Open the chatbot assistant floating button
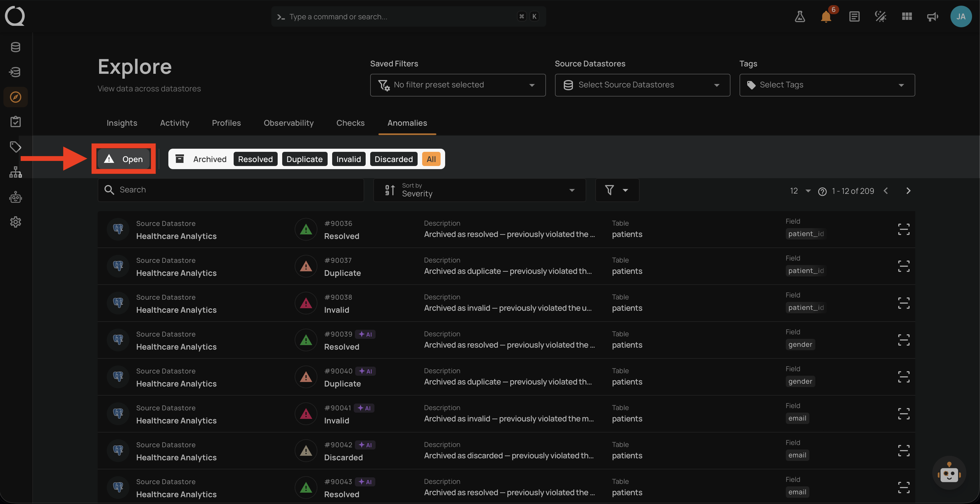This screenshot has width=980, height=504. coord(949,473)
